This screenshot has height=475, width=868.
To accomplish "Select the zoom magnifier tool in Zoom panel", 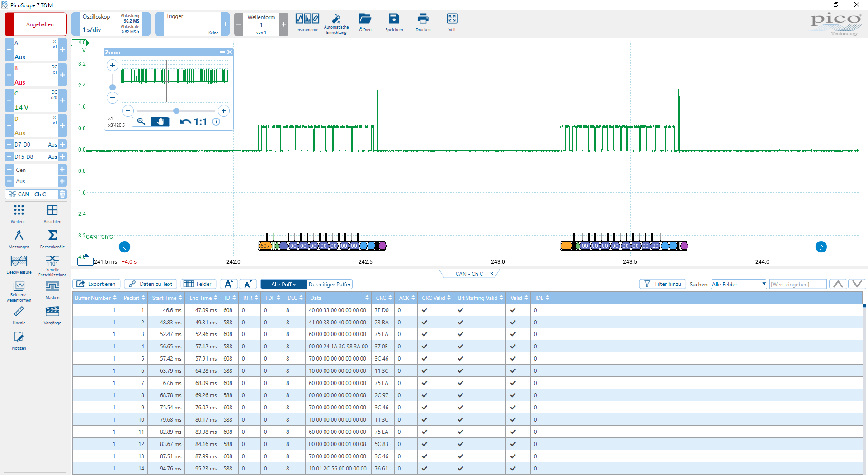I will (x=141, y=122).
